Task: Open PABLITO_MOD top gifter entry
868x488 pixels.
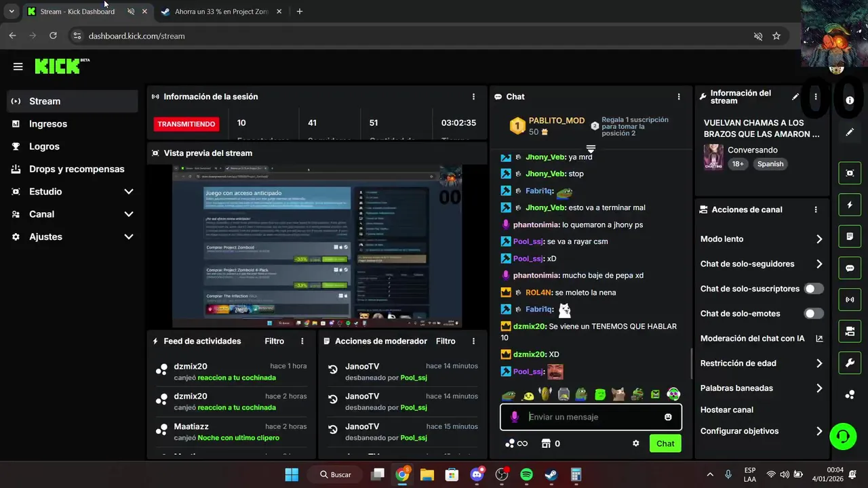Action: (547, 126)
